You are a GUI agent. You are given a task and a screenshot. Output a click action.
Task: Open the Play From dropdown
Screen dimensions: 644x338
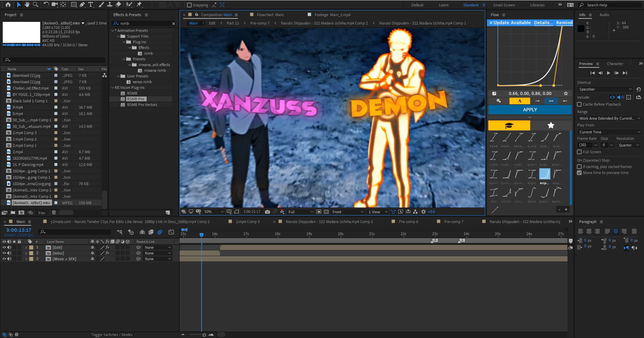click(x=609, y=132)
